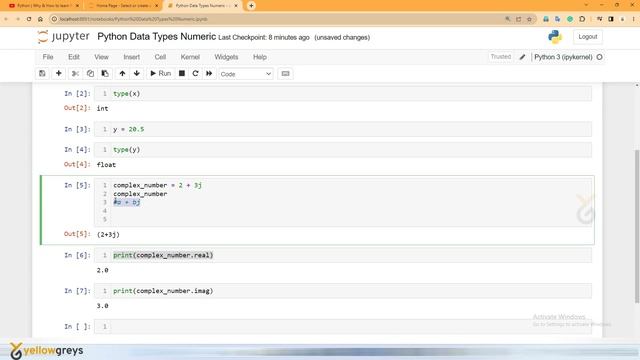Click the notebook vertical scrollbar
The height and width of the screenshot is (360, 640).
tap(637, 227)
